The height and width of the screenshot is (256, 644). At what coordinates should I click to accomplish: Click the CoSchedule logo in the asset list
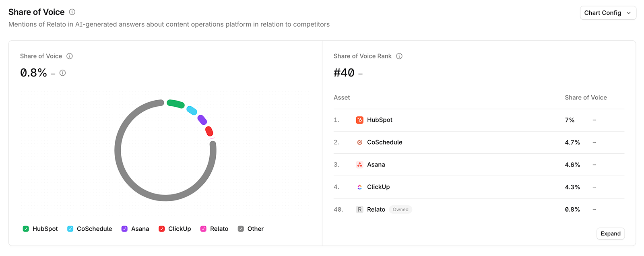tap(359, 142)
